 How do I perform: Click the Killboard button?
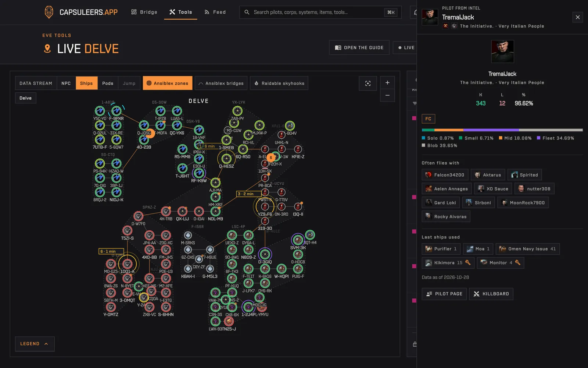491,294
